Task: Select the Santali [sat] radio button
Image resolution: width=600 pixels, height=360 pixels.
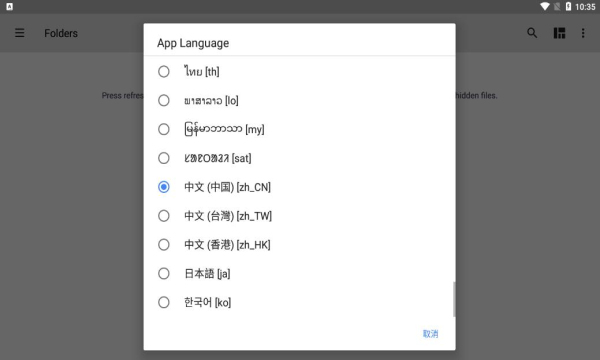Action: click(164, 158)
